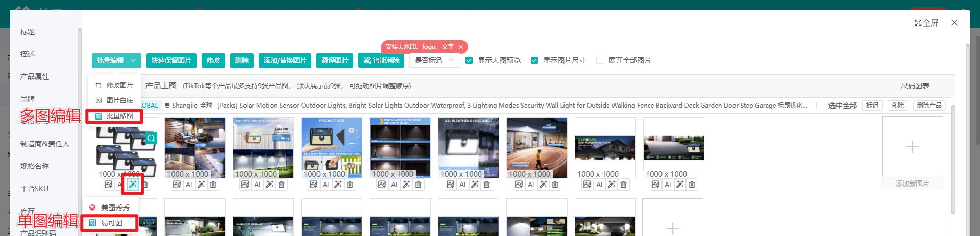
Task: Enable 展开全部图片 checkbox
Action: [600, 60]
